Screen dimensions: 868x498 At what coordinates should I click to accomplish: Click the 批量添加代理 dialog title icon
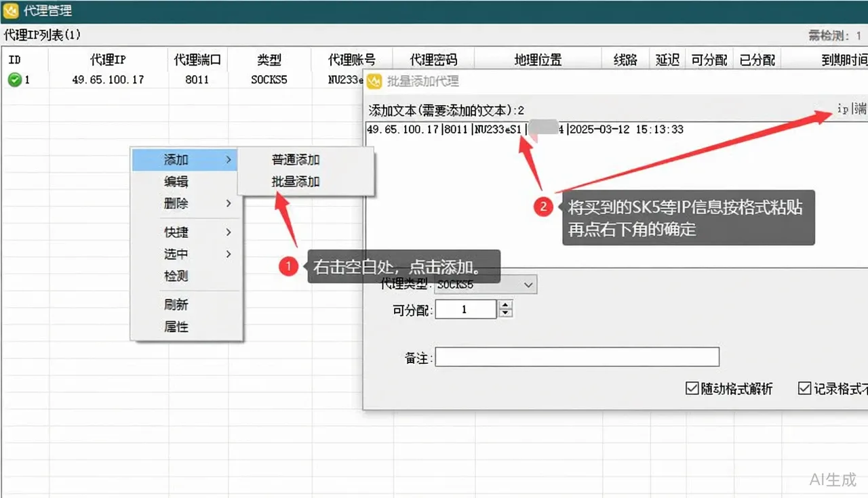pyautogui.click(x=374, y=81)
